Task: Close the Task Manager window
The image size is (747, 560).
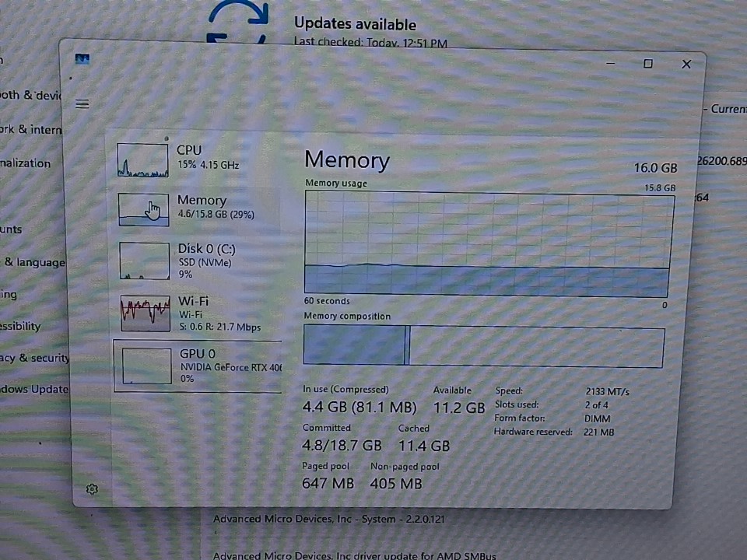Action: coord(686,64)
